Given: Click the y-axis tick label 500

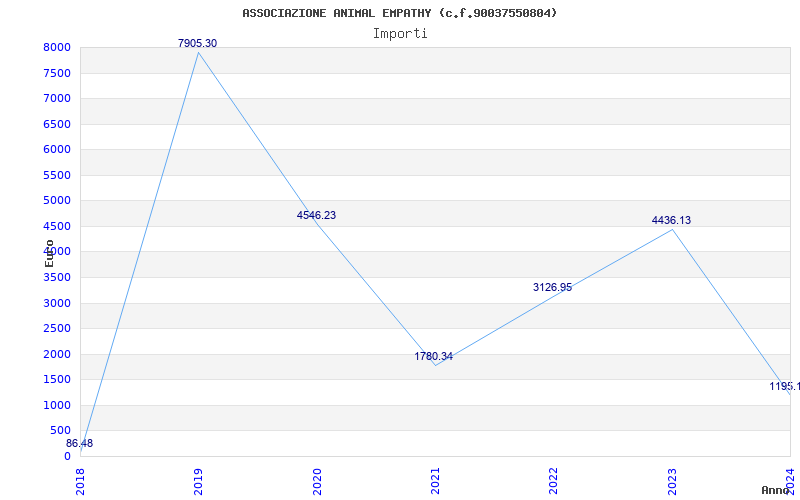Looking at the screenshot, I should tap(60, 431).
